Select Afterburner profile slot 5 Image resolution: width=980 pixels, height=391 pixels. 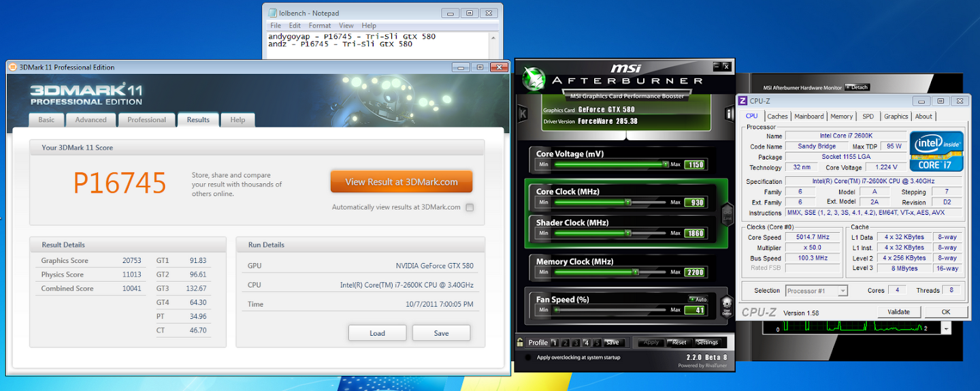click(598, 343)
